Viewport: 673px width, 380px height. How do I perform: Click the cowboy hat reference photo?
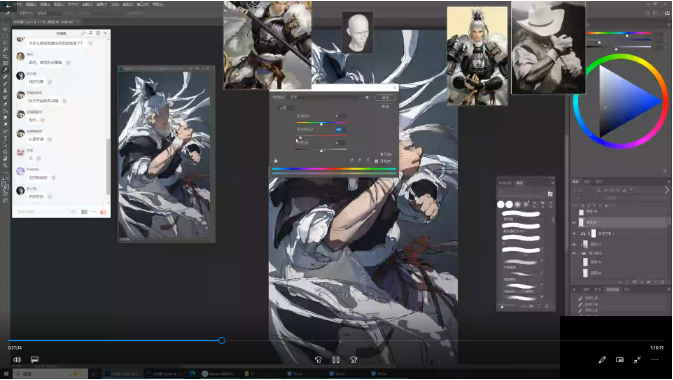click(548, 47)
